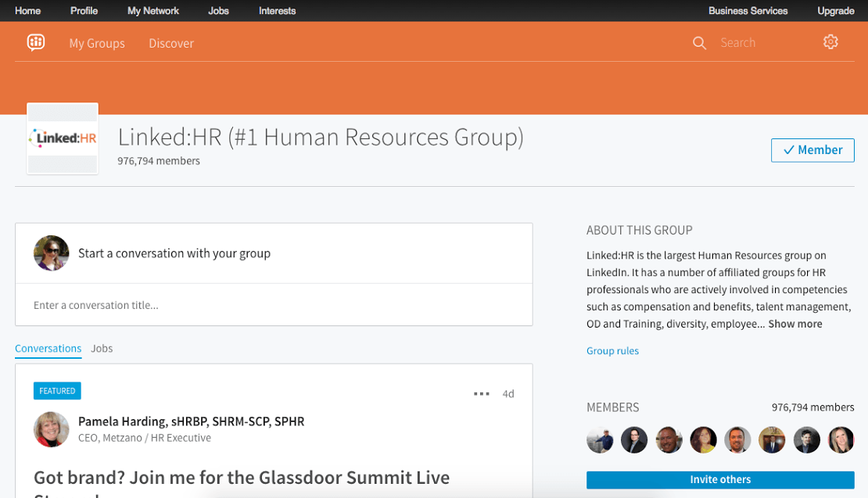The height and width of the screenshot is (498, 868).
Task: Click Start a conversation with your group
Action: (x=174, y=253)
